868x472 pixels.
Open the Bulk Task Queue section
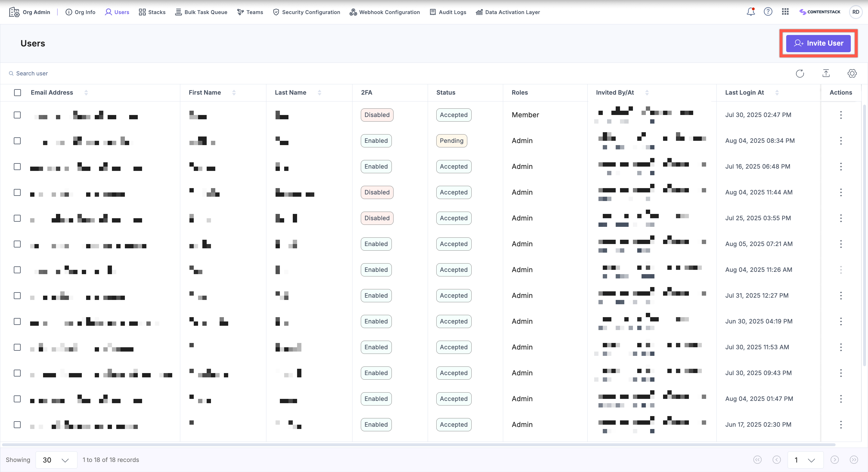pos(201,12)
